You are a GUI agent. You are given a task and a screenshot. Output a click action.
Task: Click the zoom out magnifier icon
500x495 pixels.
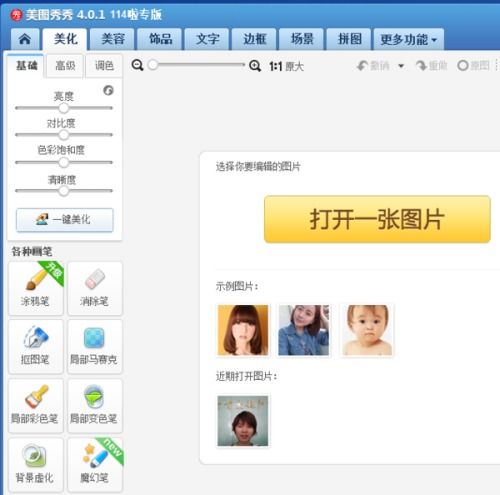(137, 65)
